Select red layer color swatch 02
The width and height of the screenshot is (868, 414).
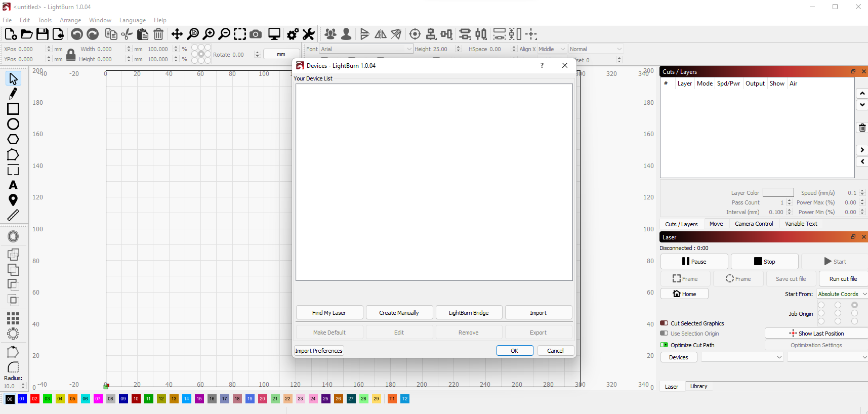click(34, 399)
